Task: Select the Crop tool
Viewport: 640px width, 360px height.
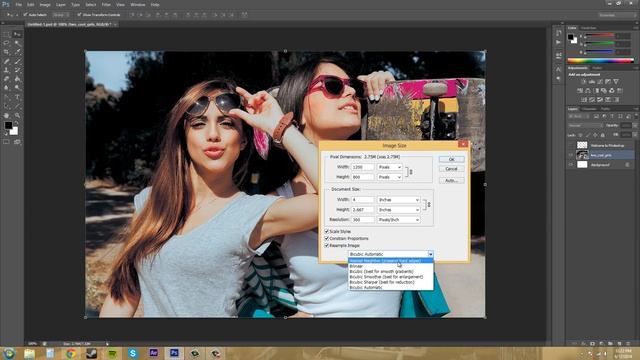Action: point(6,52)
